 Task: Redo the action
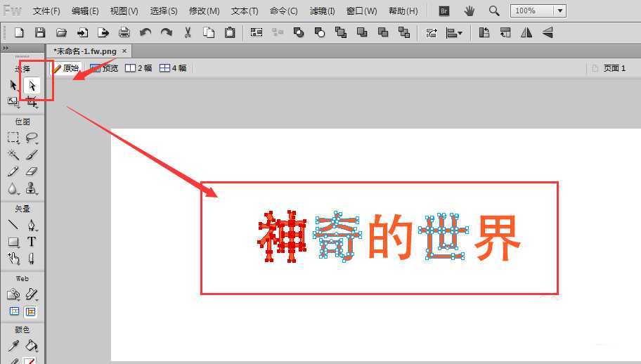click(167, 33)
